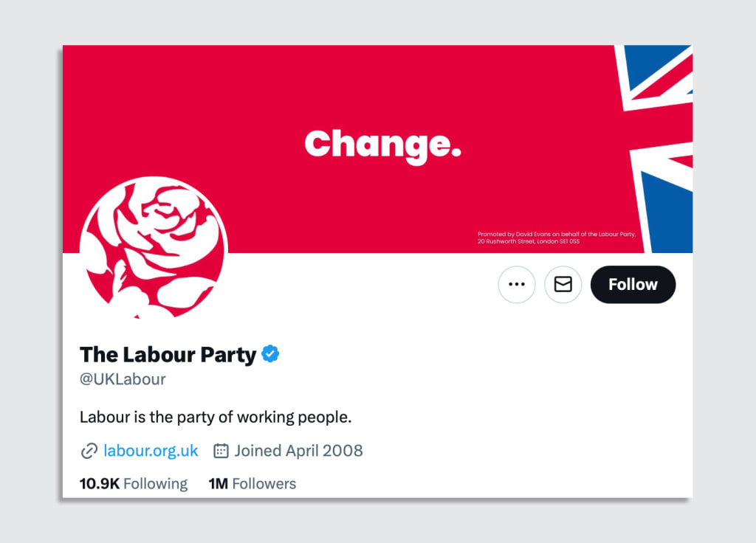View the 10.9K Following list
Image resolution: width=756 pixels, height=543 pixels.
(133, 483)
